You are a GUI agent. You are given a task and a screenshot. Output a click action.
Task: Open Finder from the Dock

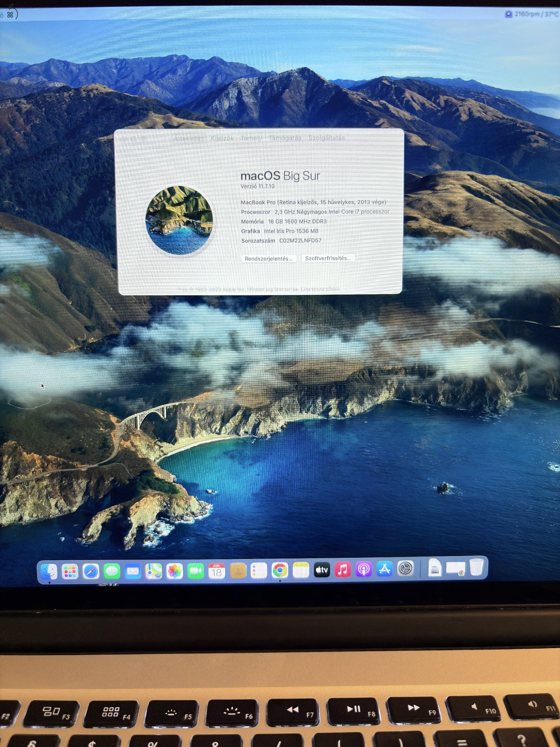point(49,571)
